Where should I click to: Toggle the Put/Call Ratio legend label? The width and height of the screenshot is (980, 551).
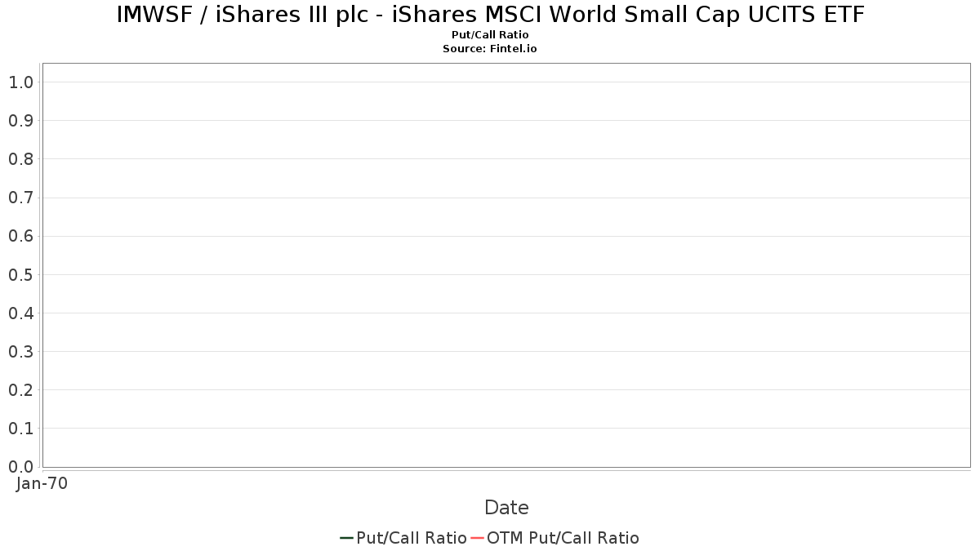pyautogui.click(x=411, y=538)
